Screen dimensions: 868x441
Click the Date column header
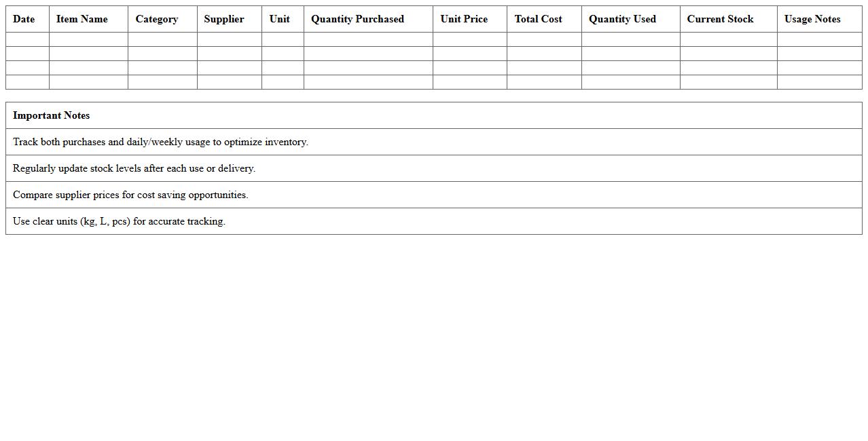(x=24, y=19)
